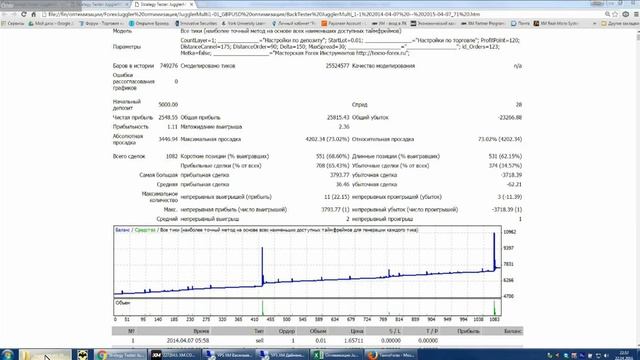Click the page vertical scrollbar
Viewport: 640px width, 360px height.
coord(637,188)
